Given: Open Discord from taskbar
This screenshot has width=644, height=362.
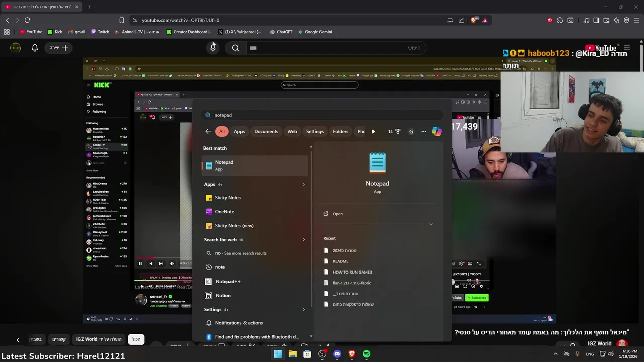Looking at the screenshot, I should click(x=337, y=354).
